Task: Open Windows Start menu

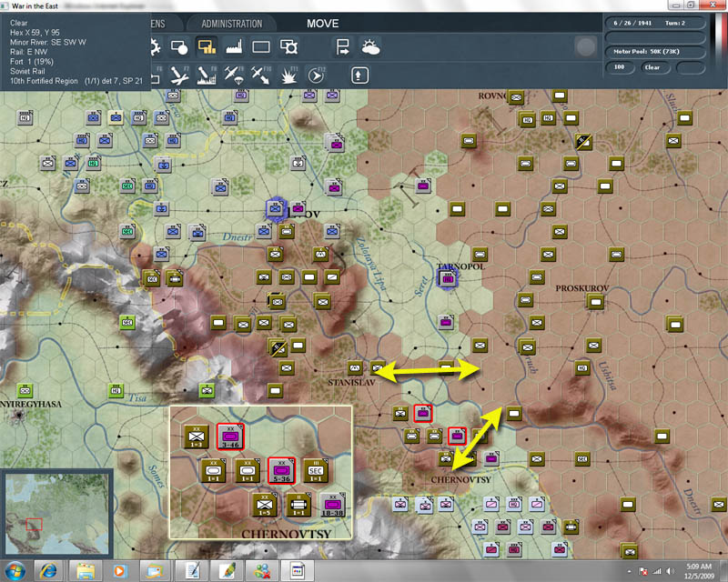Action: coord(15,571)
